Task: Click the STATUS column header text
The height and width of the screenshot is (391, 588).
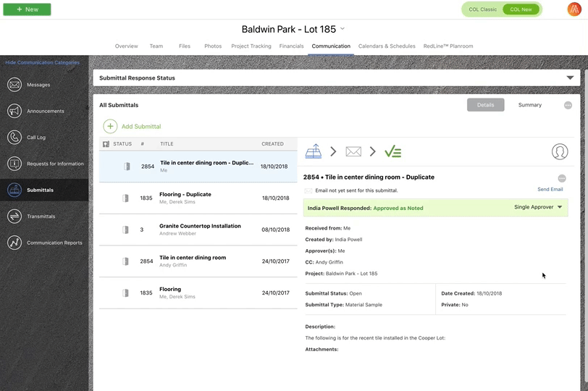Action: click(122, 144)
